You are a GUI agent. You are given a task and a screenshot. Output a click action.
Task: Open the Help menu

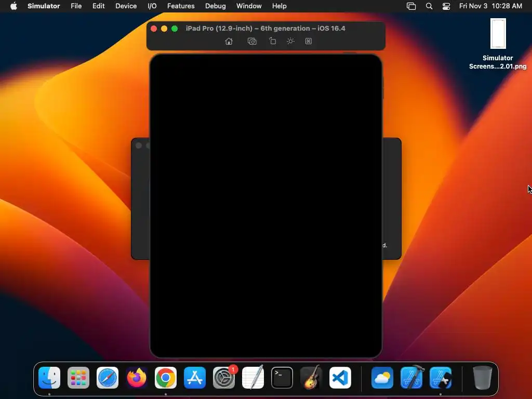279,6
